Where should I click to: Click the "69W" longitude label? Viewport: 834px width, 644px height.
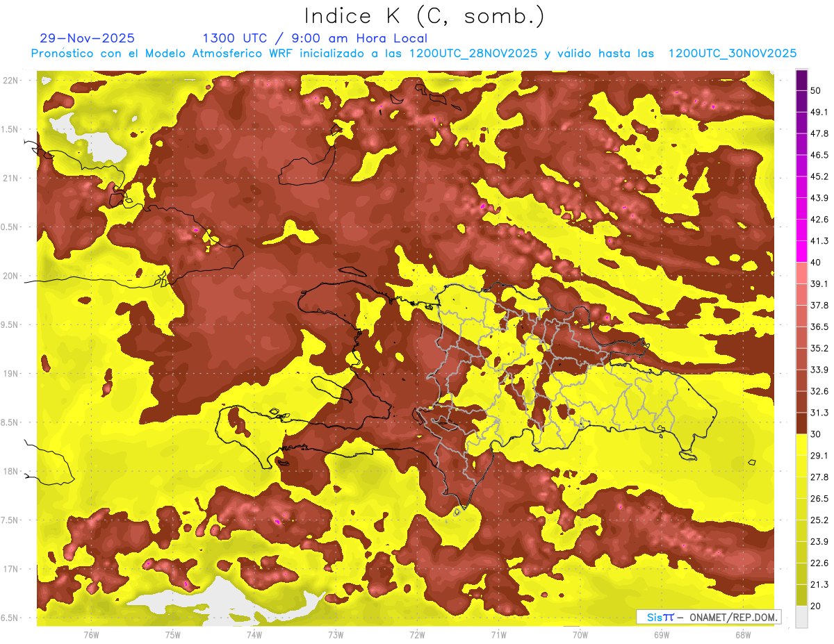pyautogui.click(x=661, y=634)
